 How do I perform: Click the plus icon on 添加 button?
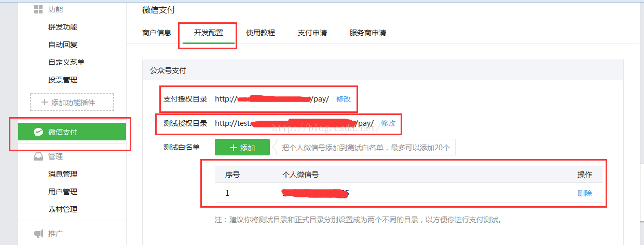click(233, 148)
